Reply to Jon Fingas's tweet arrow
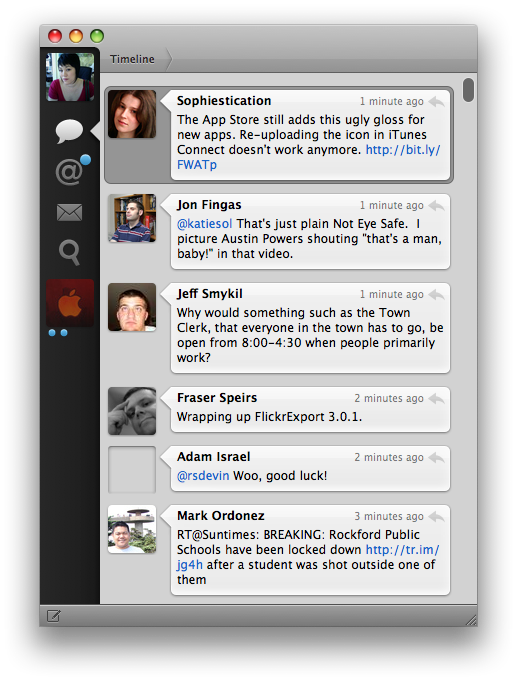The height and width of the screenshot is (681, 517). (x=436, y=205)
